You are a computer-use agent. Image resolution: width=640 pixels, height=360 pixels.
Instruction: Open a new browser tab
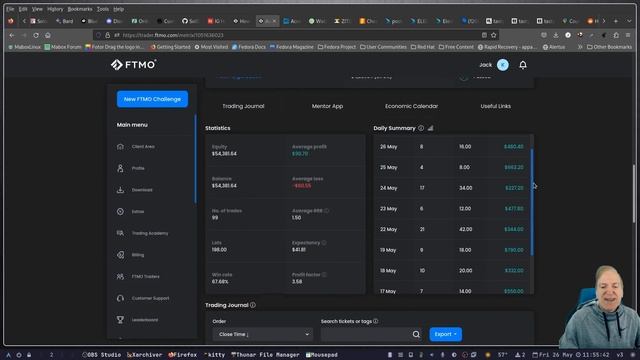[616, 21]
